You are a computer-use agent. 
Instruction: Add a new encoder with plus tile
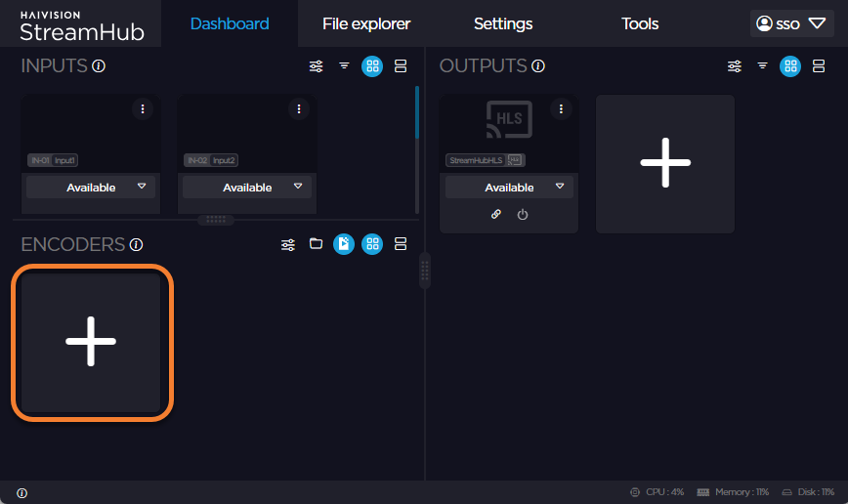91,341
